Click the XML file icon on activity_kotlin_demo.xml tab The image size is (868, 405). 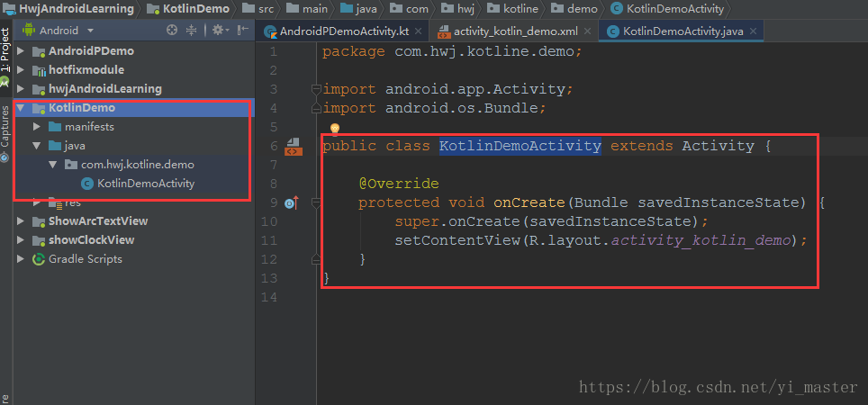tap(443, 31)
